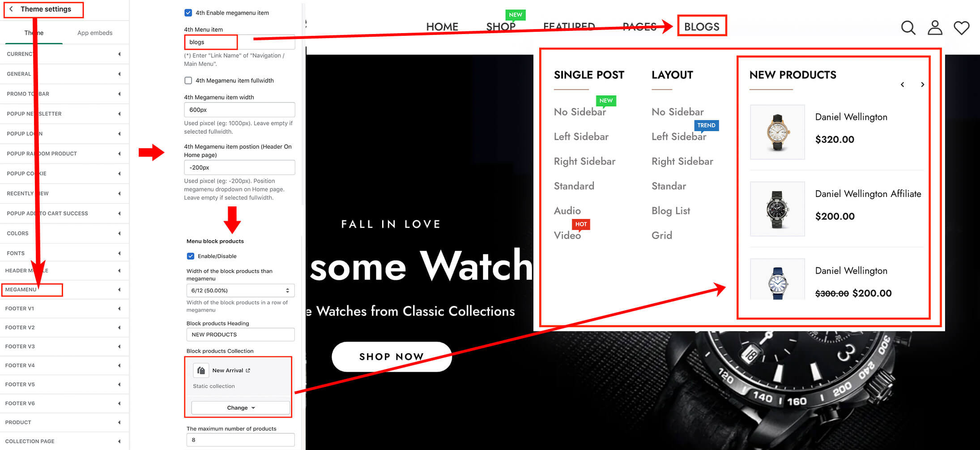Open the Blog List layout link

coord(671,210)
